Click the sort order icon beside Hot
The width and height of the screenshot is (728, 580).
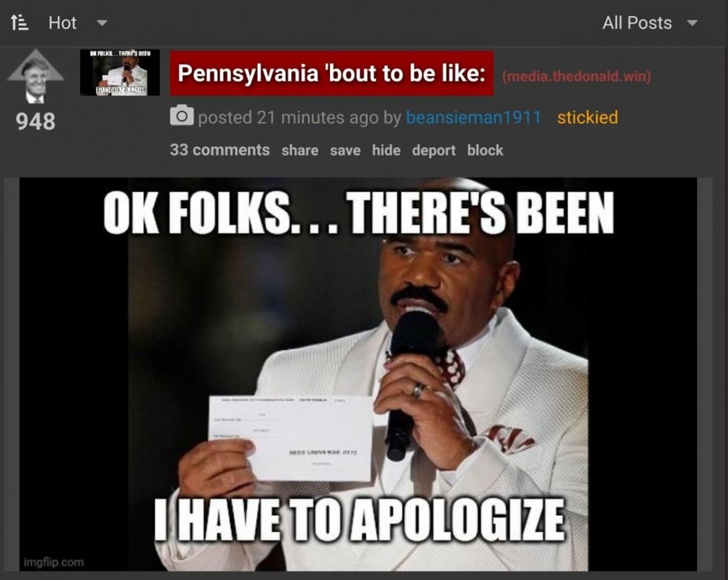click(19, 23)
